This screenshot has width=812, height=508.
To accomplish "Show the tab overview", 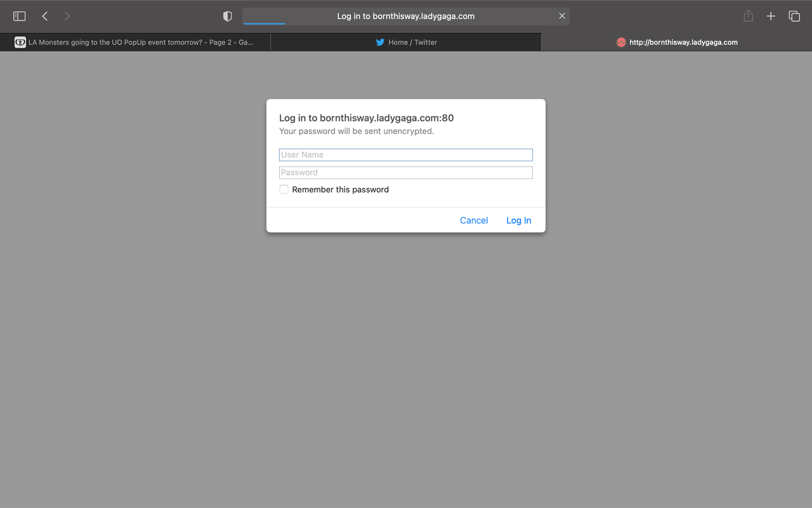I will coord(794,16).
